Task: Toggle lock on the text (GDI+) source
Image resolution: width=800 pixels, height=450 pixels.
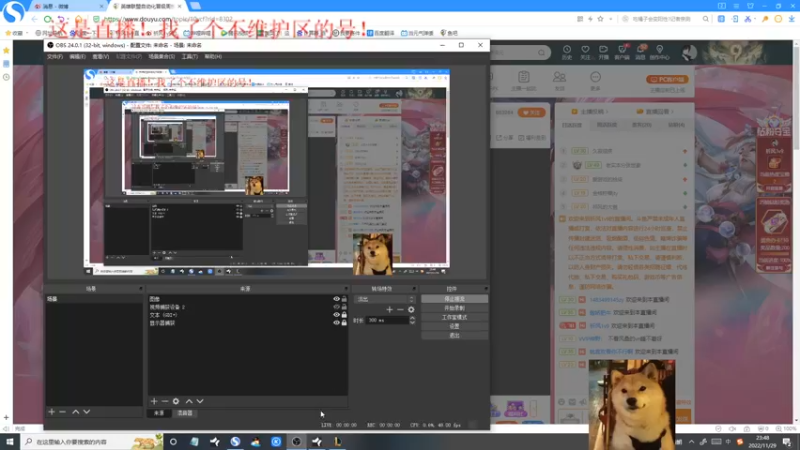Action: pos(344,315)
